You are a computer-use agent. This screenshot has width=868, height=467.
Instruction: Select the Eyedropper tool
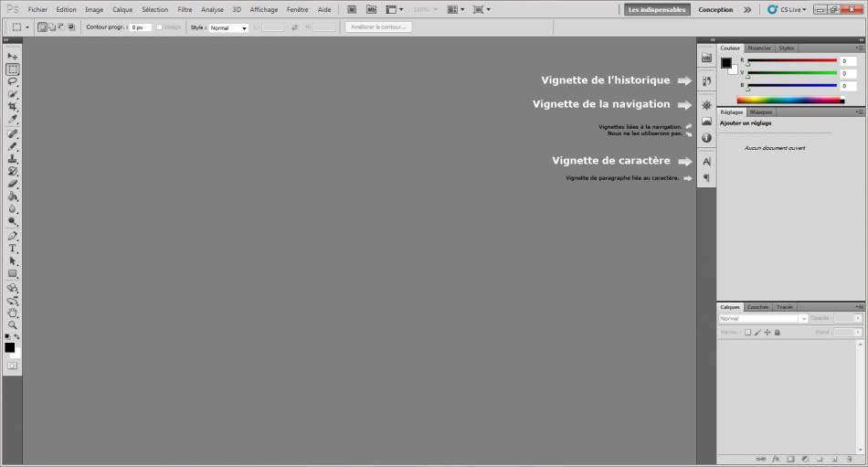[x=12, y=119]
